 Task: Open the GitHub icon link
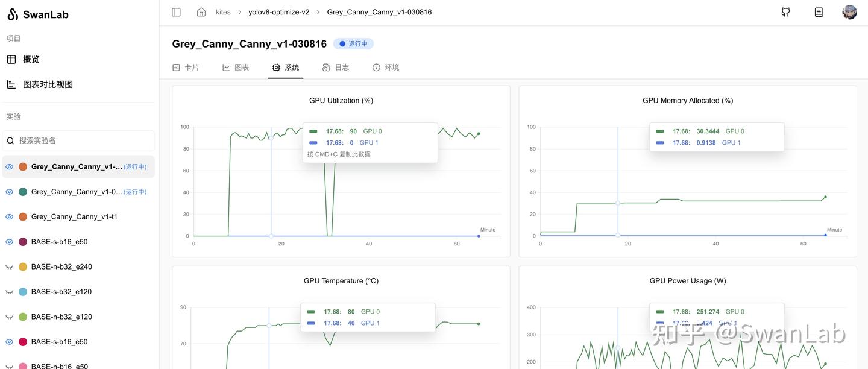click(x=785, y=12)
